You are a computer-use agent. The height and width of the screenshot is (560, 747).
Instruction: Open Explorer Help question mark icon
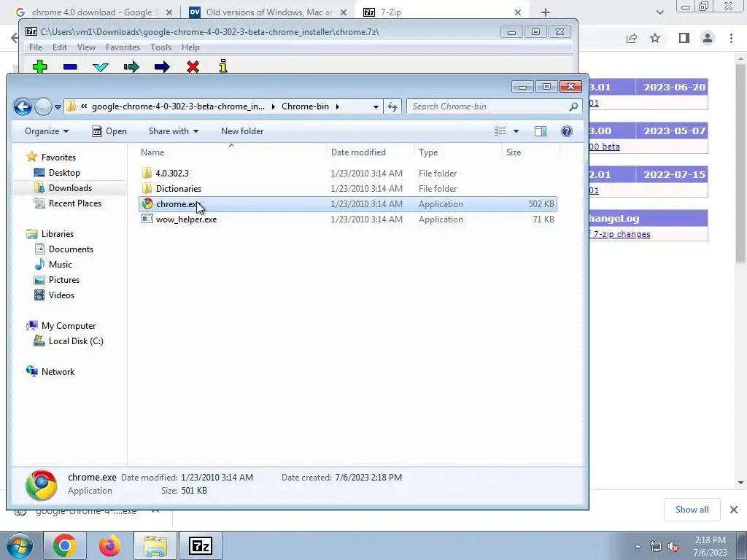(566, 131)
